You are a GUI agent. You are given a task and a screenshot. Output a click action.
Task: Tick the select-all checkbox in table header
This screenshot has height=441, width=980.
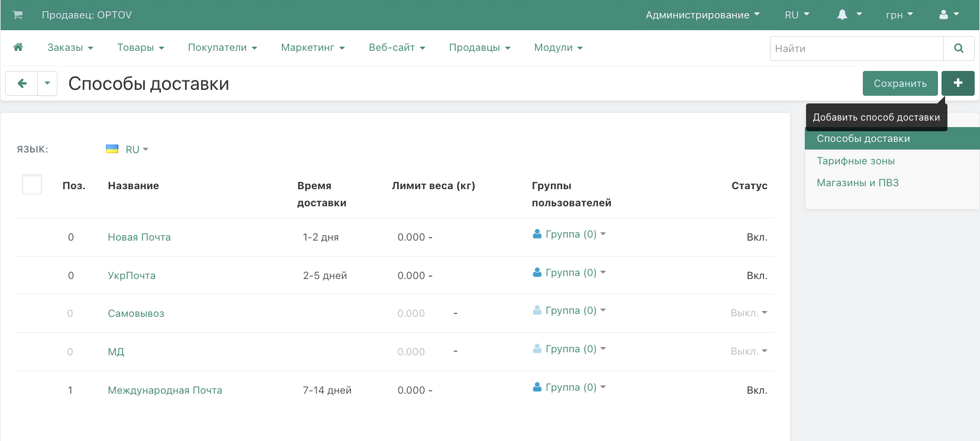(x=32, y=184)
